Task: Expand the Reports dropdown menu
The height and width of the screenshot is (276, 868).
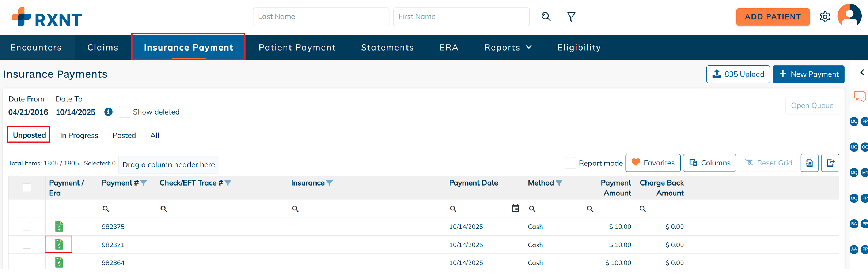Action: [508, 48]
